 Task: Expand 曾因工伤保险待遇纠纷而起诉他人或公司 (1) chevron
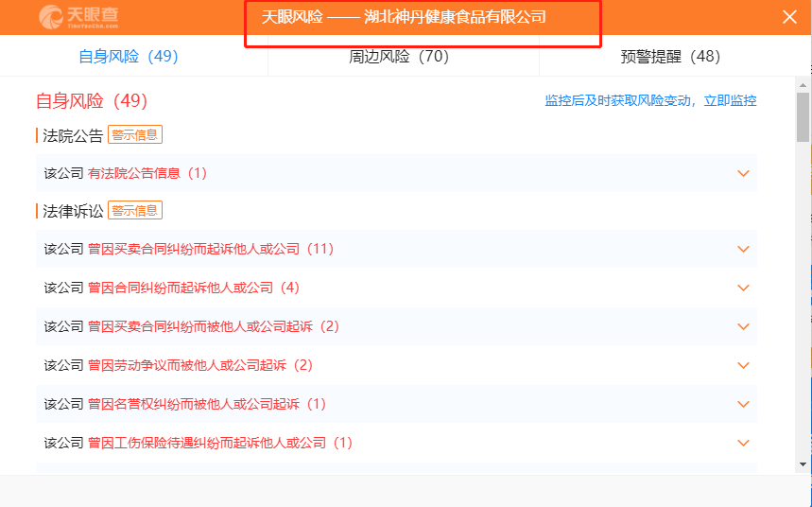pos(743,443)
